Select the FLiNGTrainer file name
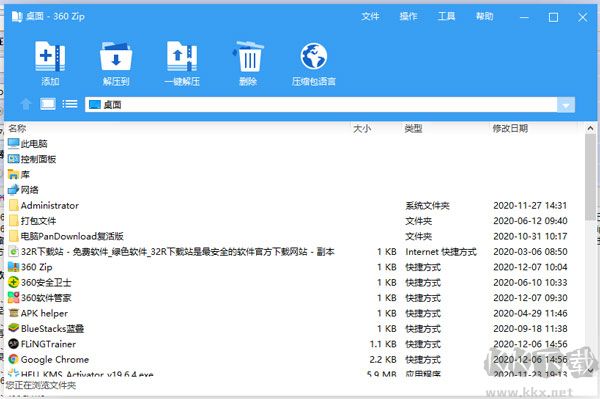The height and width of the screenshot is (399, 600). pos(48,344)
